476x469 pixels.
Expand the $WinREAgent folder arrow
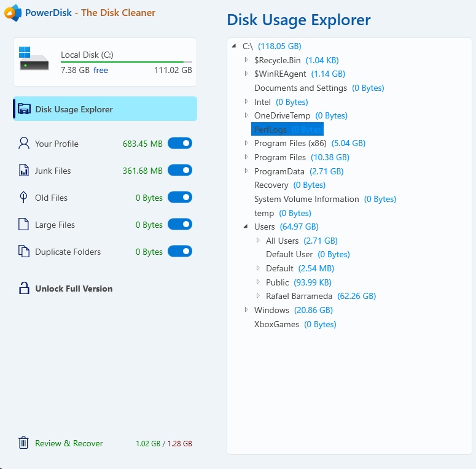tap(246, 74)
